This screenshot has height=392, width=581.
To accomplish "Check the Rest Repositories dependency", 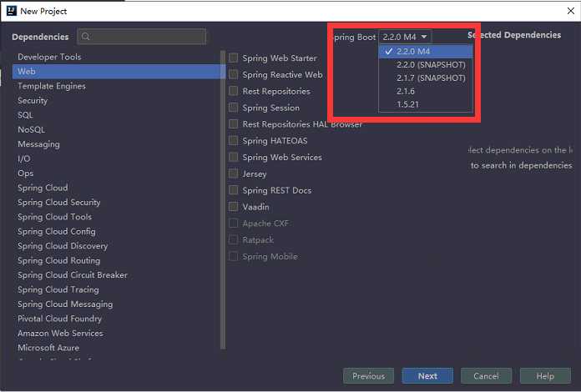I will [234, 91].
